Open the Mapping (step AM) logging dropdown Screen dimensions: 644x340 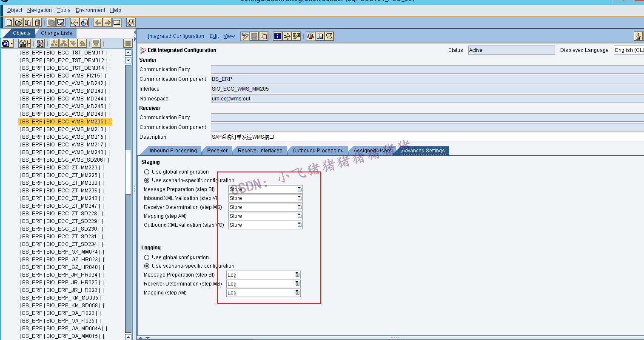point(297,292)
